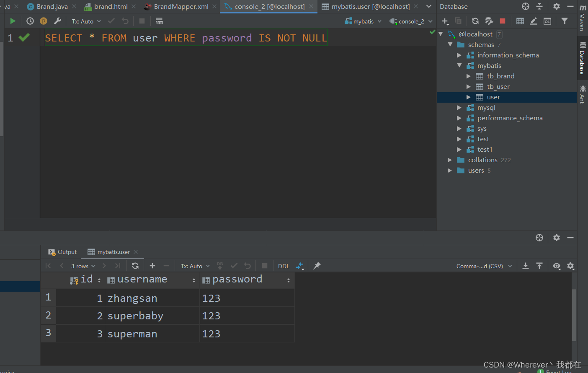588x373 pixels.
Task: Switch to BrandMapper.xml editor tab
Action: pos(181,7)
